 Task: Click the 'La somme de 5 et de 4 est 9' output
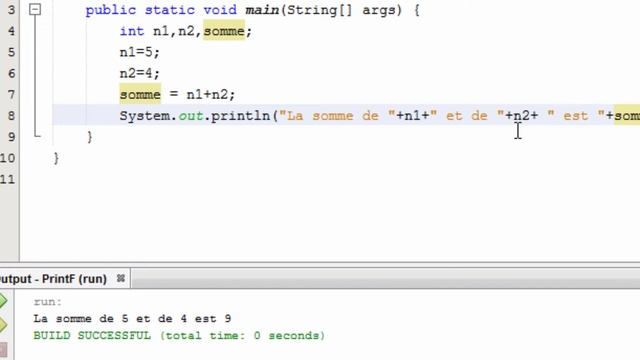click(x=132, y=318)
